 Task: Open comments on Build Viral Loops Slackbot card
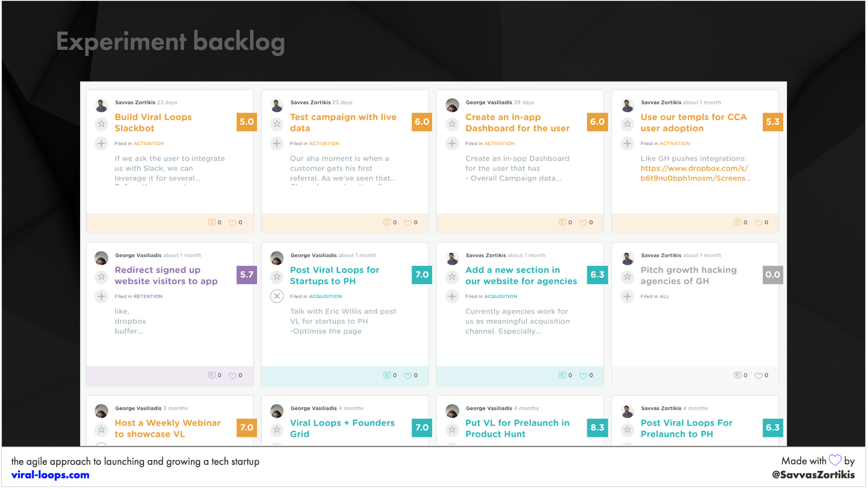(x=214, y=223)
